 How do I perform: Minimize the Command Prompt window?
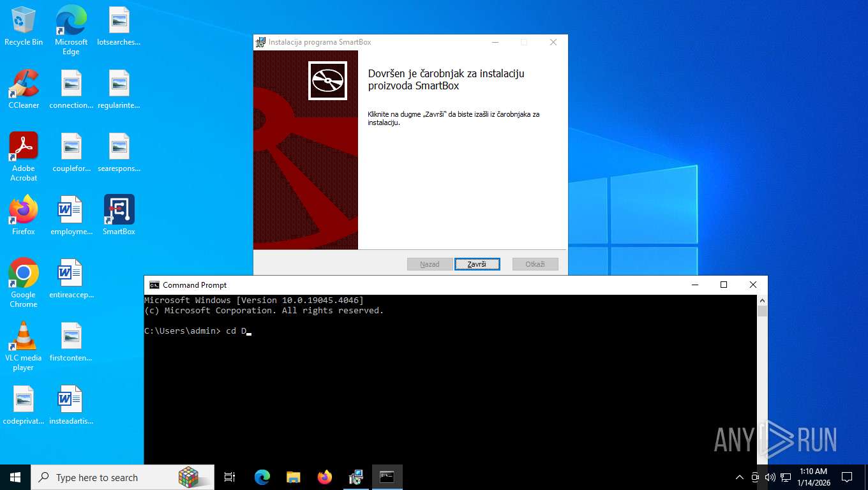[x=694, y=285]
